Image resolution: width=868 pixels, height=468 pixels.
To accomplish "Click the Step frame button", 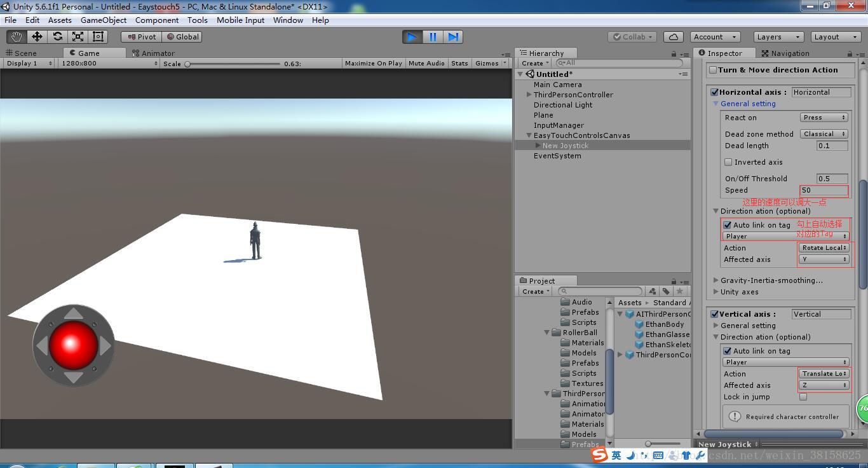I will (x=453, y=37).
